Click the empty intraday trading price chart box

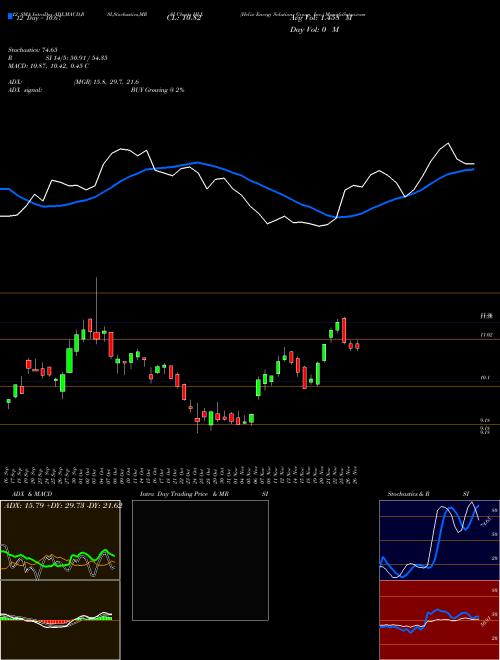[200, 560]
